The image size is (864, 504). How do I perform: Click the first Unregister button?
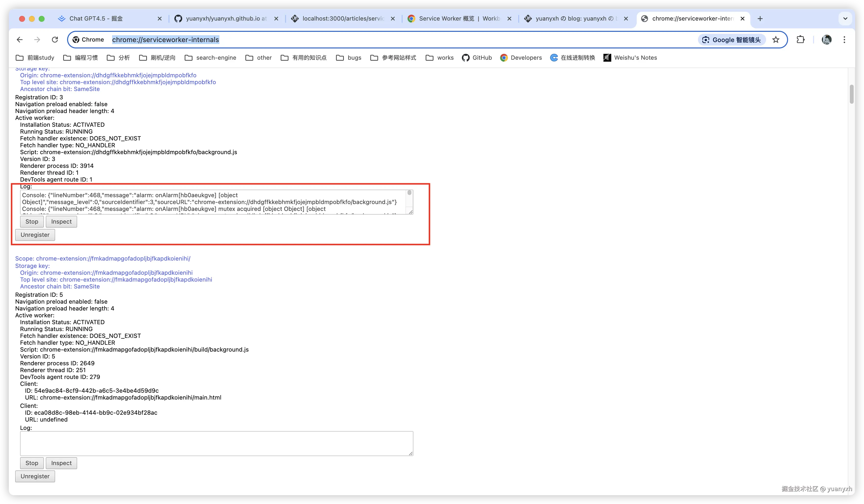tap(35, 235)
